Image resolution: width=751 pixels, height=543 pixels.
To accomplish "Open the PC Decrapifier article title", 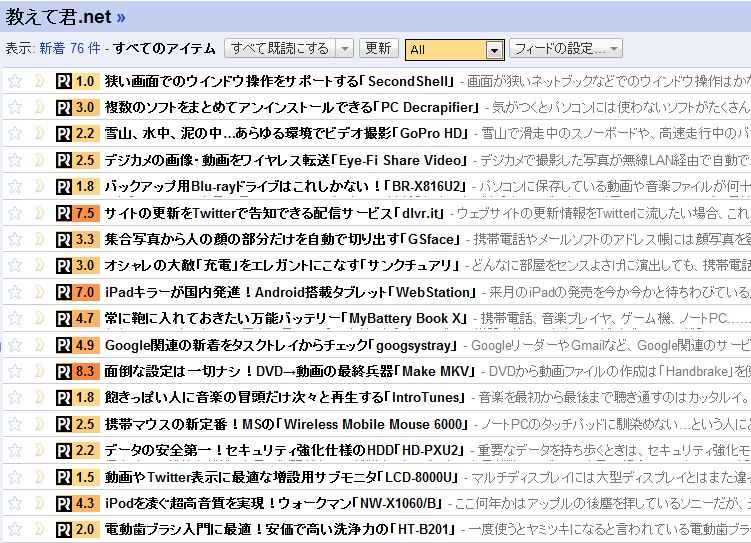I will [x=292, y=107].
